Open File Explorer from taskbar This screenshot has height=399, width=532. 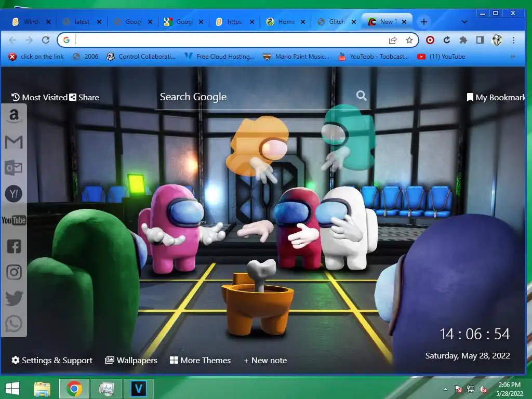42,389
